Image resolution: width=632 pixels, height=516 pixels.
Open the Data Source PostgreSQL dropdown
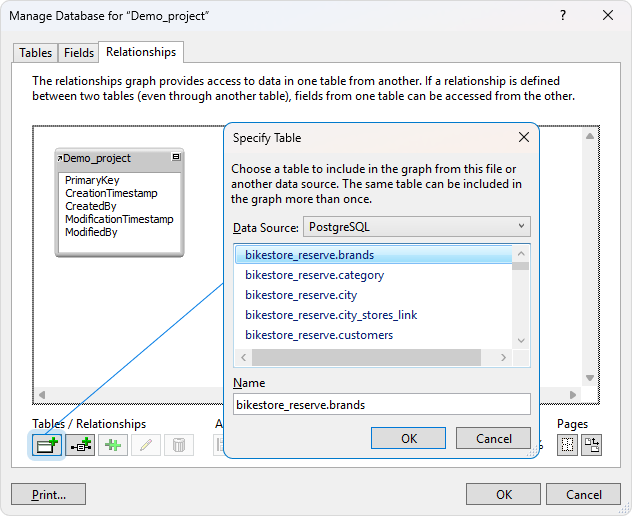[x=417, y=227]
